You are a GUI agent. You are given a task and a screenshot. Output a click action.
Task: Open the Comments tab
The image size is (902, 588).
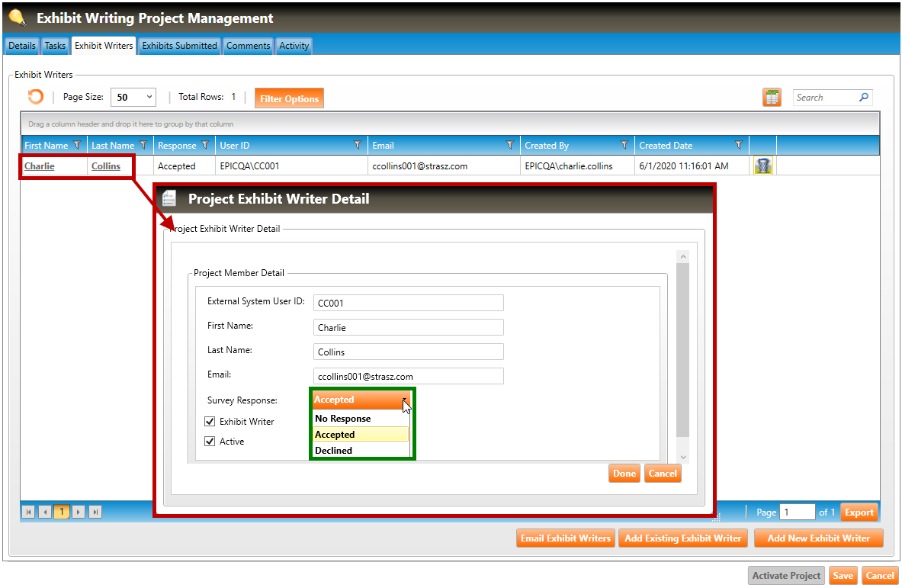[x=248, y=46]
